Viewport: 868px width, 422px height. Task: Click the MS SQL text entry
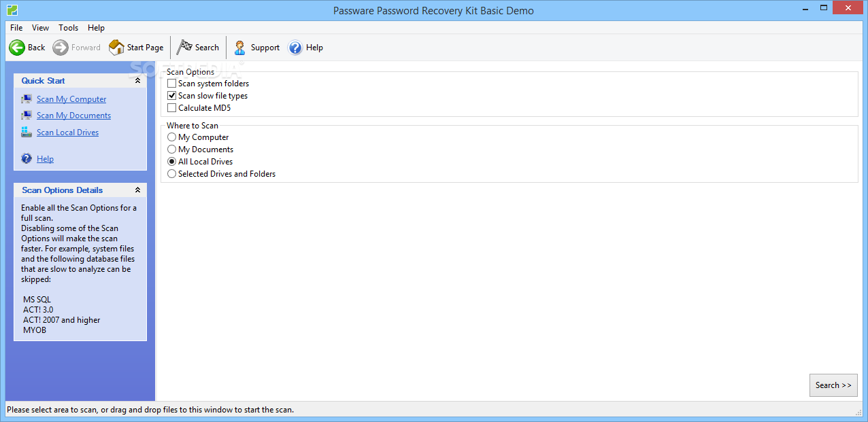tap(37, 300)
